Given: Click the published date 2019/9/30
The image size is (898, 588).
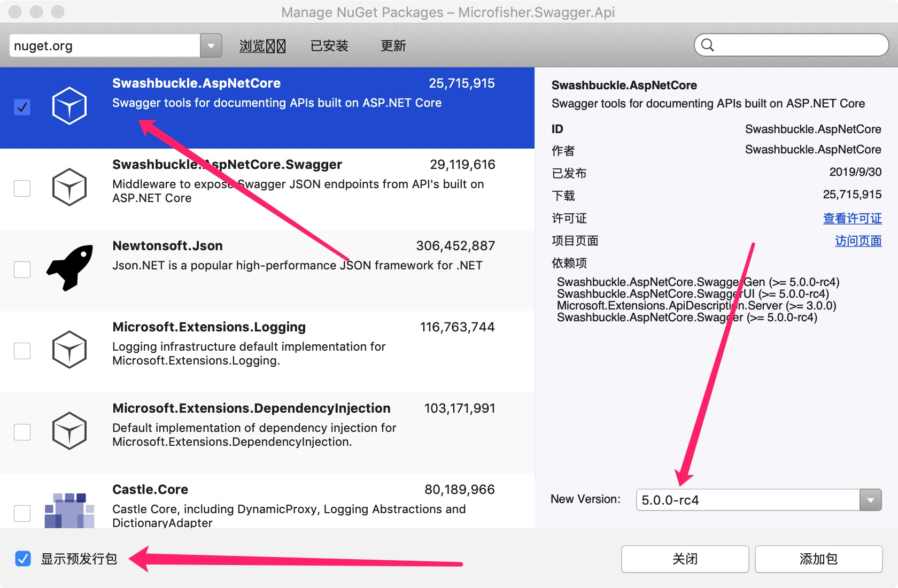Looking at the screenshot, I should coord(855,172).
